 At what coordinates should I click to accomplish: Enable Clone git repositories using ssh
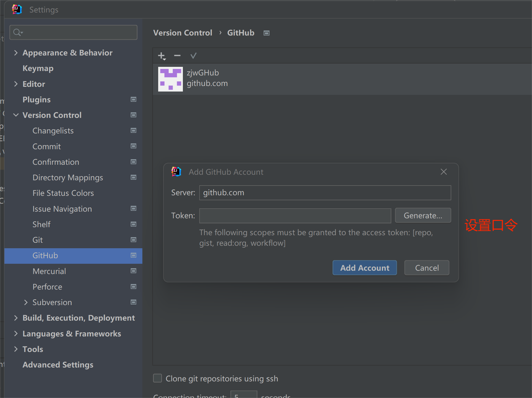click(x=157, y=378)
